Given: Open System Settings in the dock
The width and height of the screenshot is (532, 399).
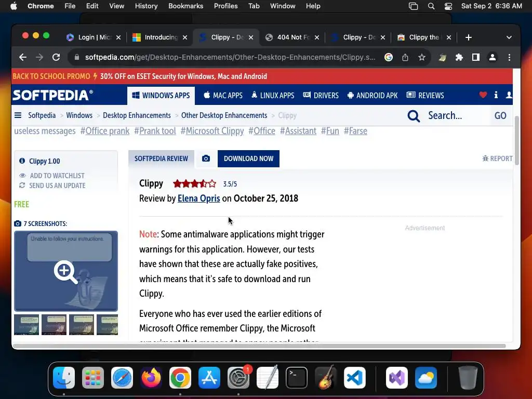Looking at the screenshot, I should point(238,378).
